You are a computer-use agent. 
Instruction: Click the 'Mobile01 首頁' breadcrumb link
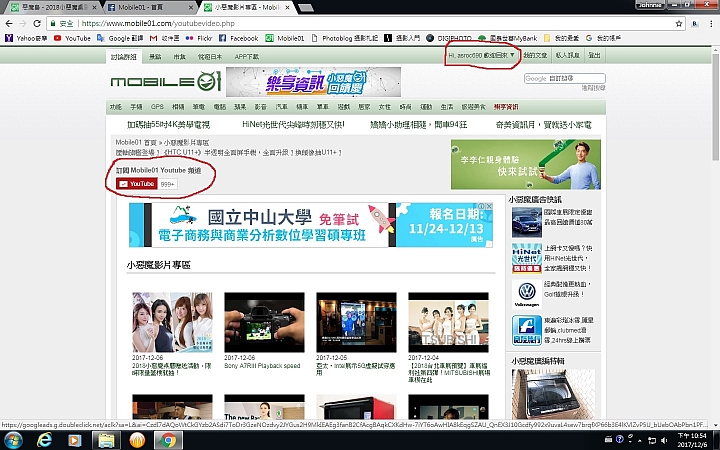(136, 142)
